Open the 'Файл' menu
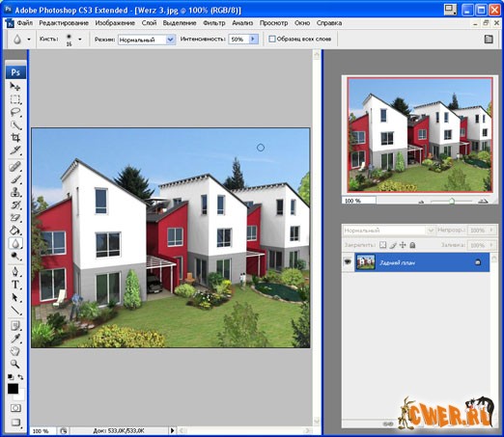 coord(25,23)
